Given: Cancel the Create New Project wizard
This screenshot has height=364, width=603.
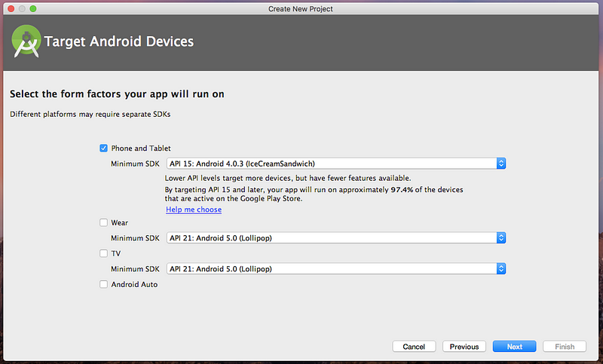Looking at the screenshot, I should tap(414, 347).
